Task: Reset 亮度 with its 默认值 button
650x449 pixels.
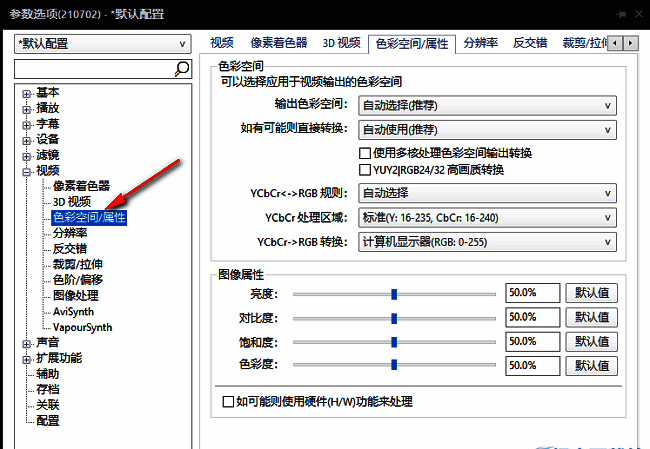Action: click(591, 293)
